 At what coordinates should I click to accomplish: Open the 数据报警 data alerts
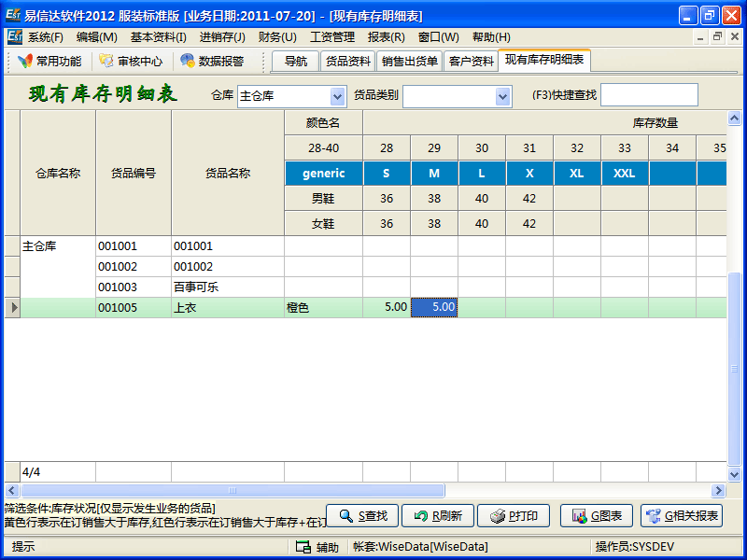point(212,62)
